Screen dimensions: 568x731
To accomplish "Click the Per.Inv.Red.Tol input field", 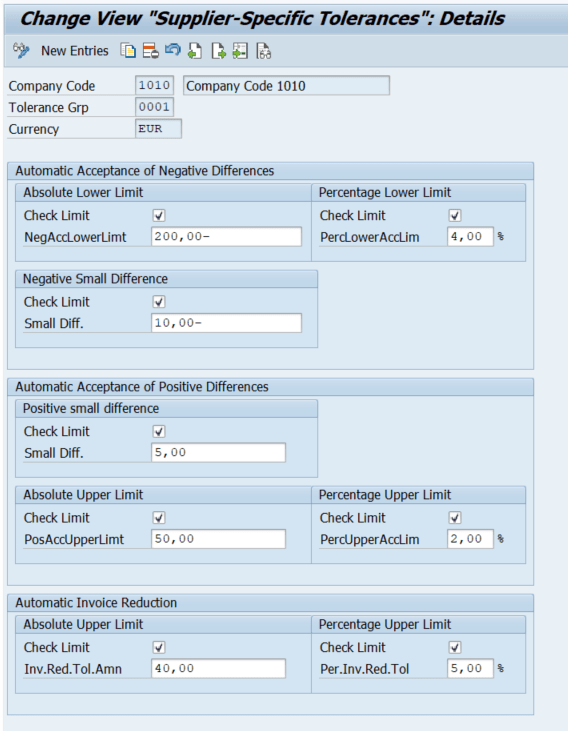I will pos(470,669).
